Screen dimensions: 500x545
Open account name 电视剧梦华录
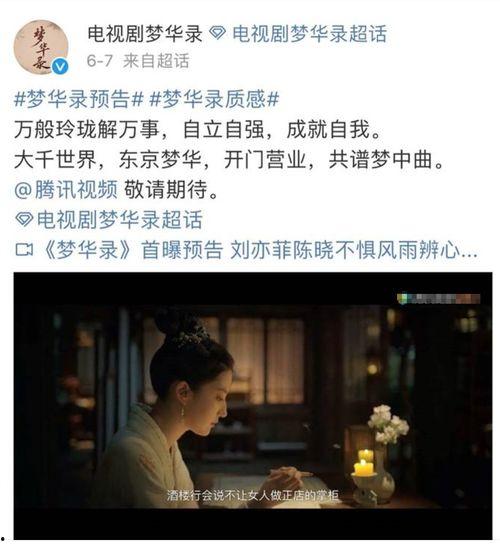click(x=145, y=34)
